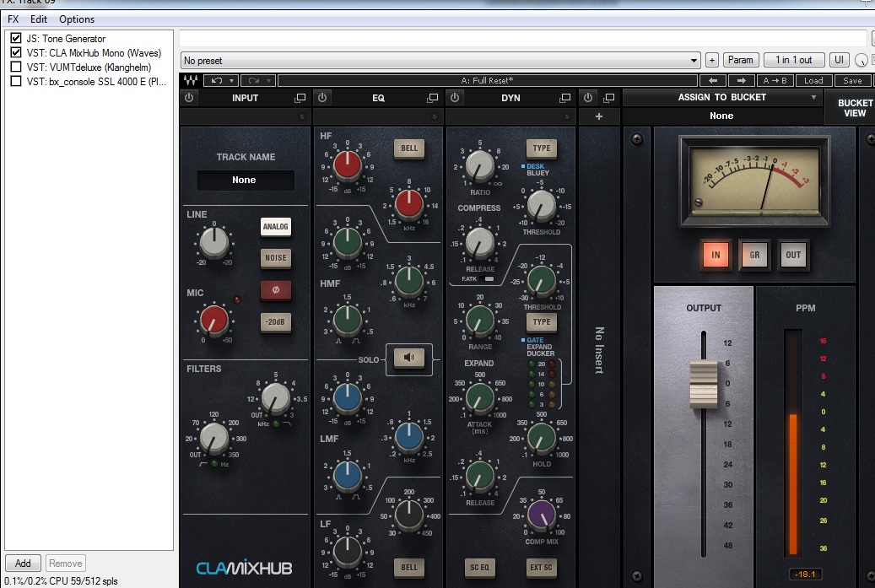The image size is (875, 588).
Task: Toggle the EQ section power icon
Action: point(322,98)
